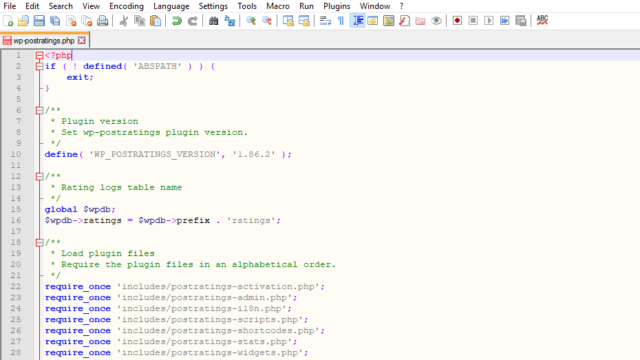Toggle synchronize vertical scrolling icon

point(288,21)
